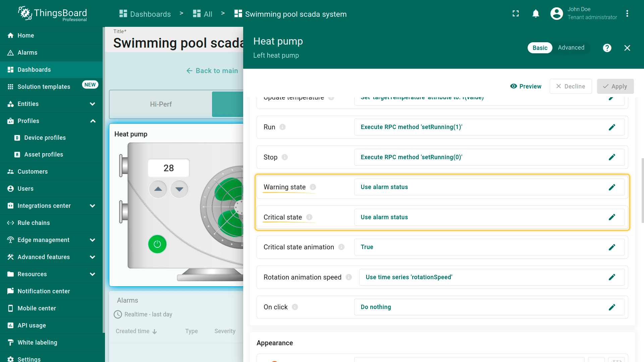The width and height of the screenshot is (644, 362).
Task: Edit the Run RPC method setting
Action: point(612,127)
